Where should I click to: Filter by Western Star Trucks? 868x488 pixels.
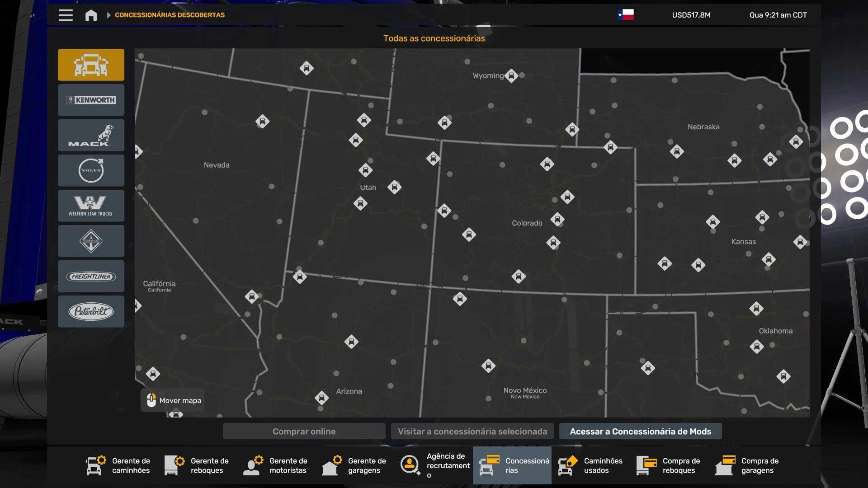click(91, 206)
